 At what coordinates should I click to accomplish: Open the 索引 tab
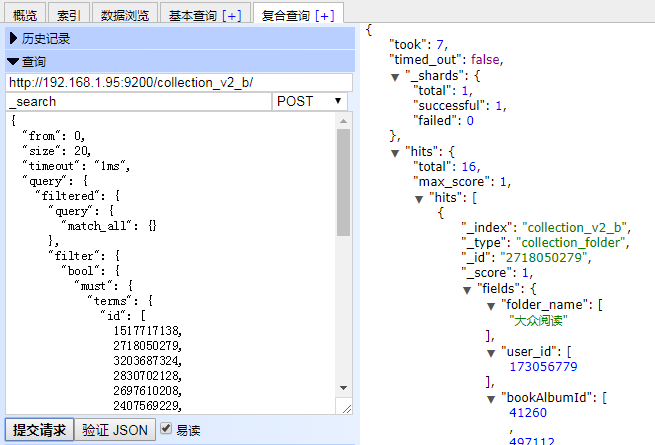click(x=69, y=15)
